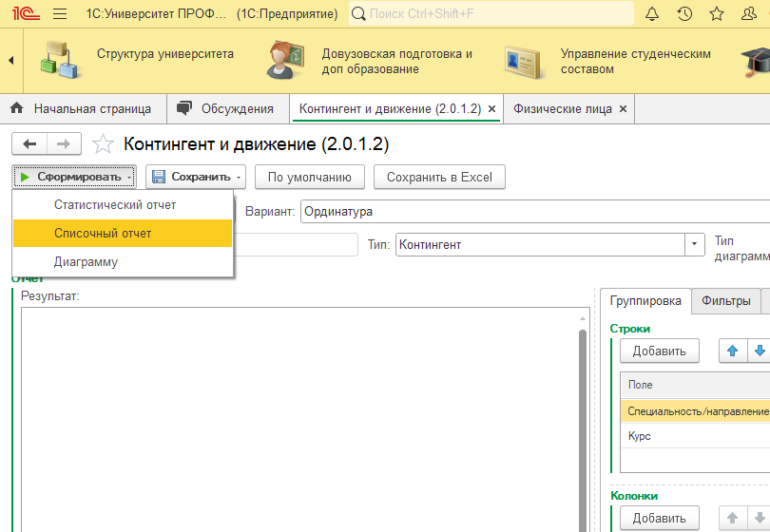Go back with left arrow button
Image resolution: width=770 pixels, height=532 pixels.
click(x=29, y=143)
